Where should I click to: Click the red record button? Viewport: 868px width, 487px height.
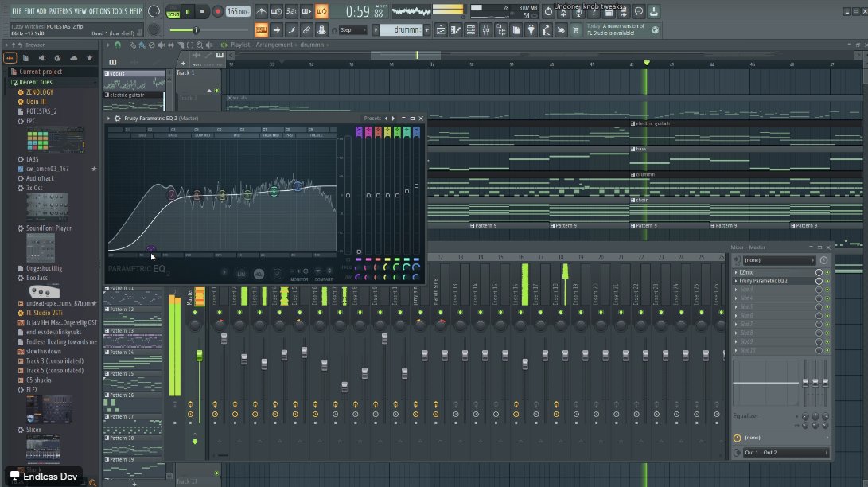pos(217,11)
